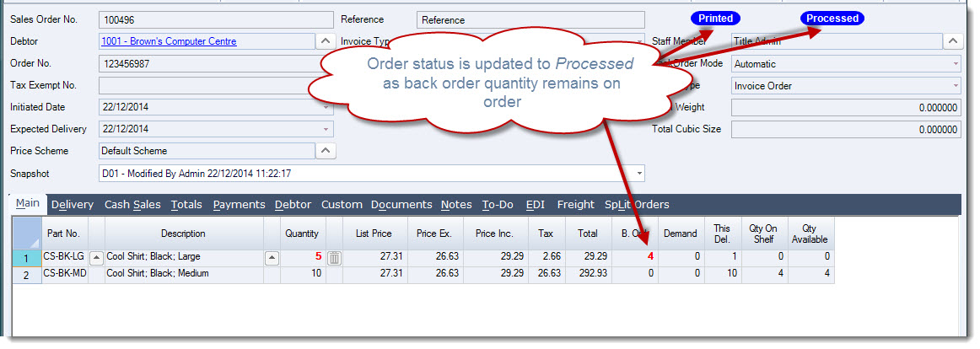Switch to the Main tab
Screen dimensions: 980x349
point(28,203)
